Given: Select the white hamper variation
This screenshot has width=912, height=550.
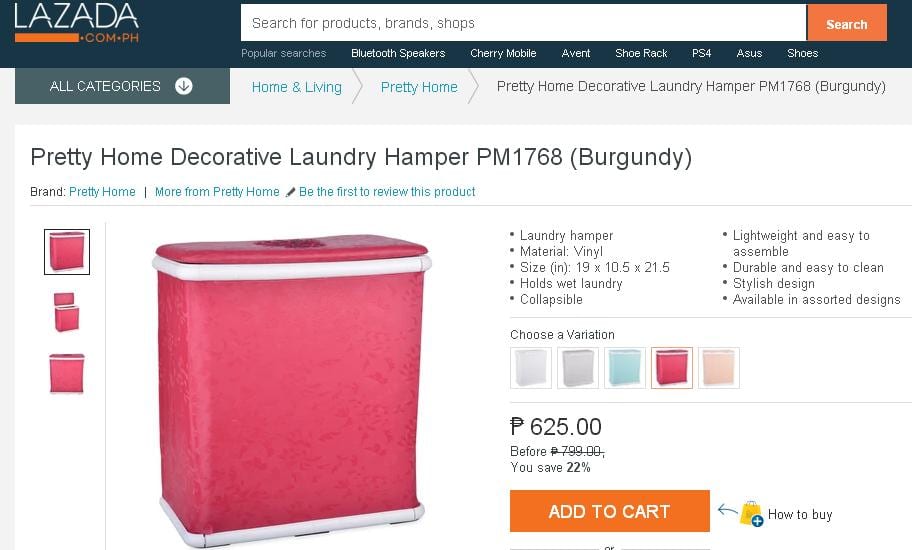Looking at the screenshot, I should coord(531,367).
